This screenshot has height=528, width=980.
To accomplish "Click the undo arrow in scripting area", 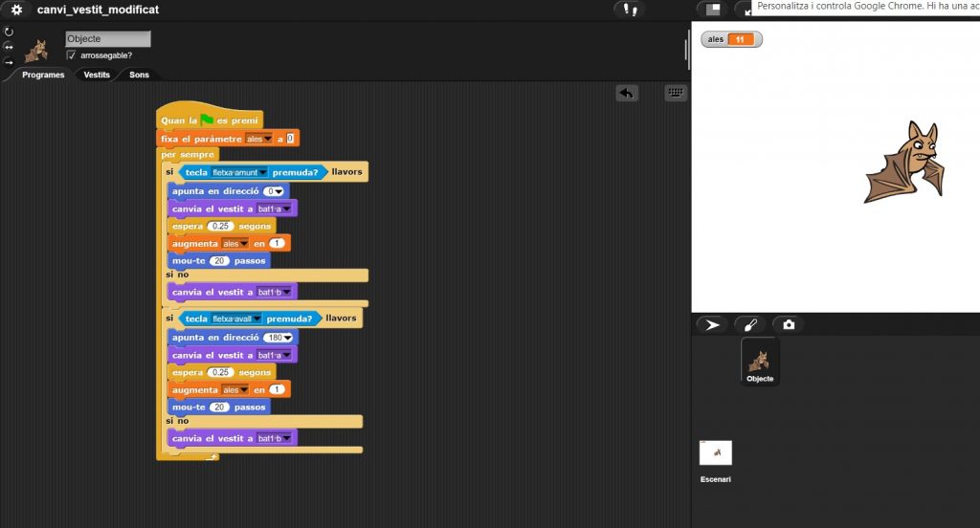I will [627, 93].
